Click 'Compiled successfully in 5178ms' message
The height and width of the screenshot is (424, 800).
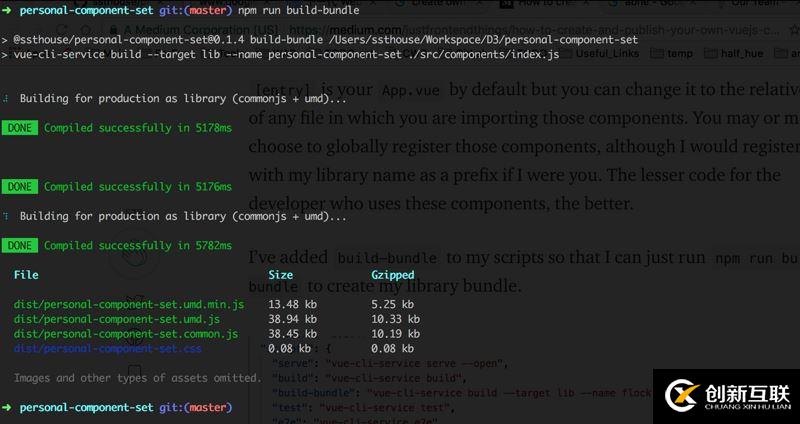pos(138,128)
